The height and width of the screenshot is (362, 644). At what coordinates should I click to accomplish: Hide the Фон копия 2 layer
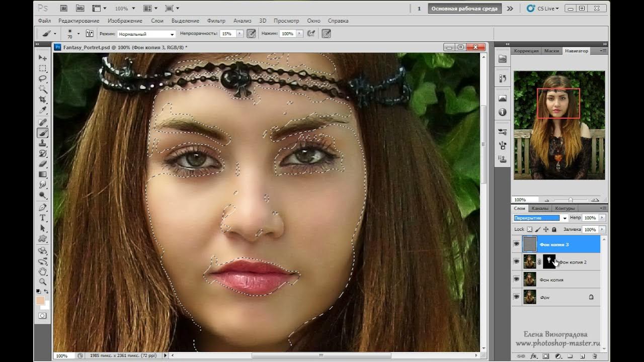(516, 262)
